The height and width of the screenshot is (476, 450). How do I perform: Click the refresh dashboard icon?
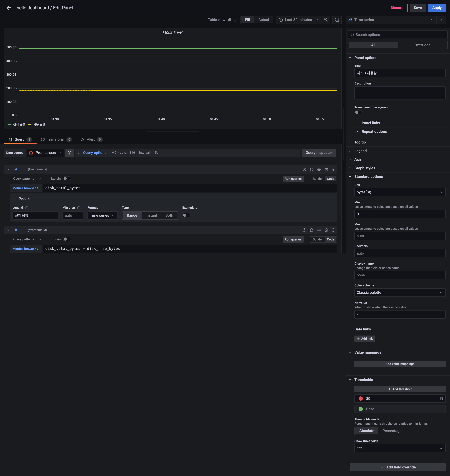click(337, 20)
